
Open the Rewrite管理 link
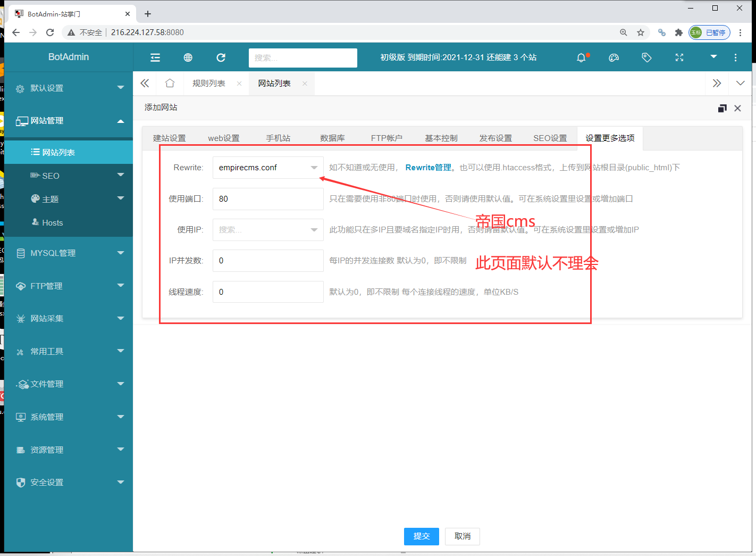[428, 168]
